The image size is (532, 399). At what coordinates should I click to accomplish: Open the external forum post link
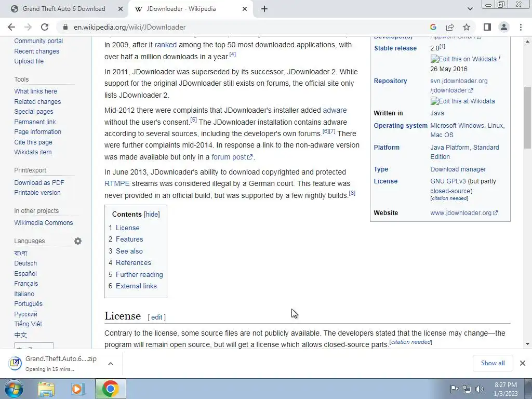pos(232,157)
